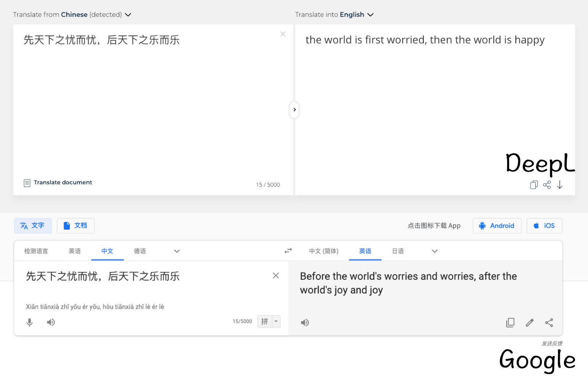Copy the DeepL translation
This screenshot has width=588, height=377.
pyautogui.click(x=533, y=185)
